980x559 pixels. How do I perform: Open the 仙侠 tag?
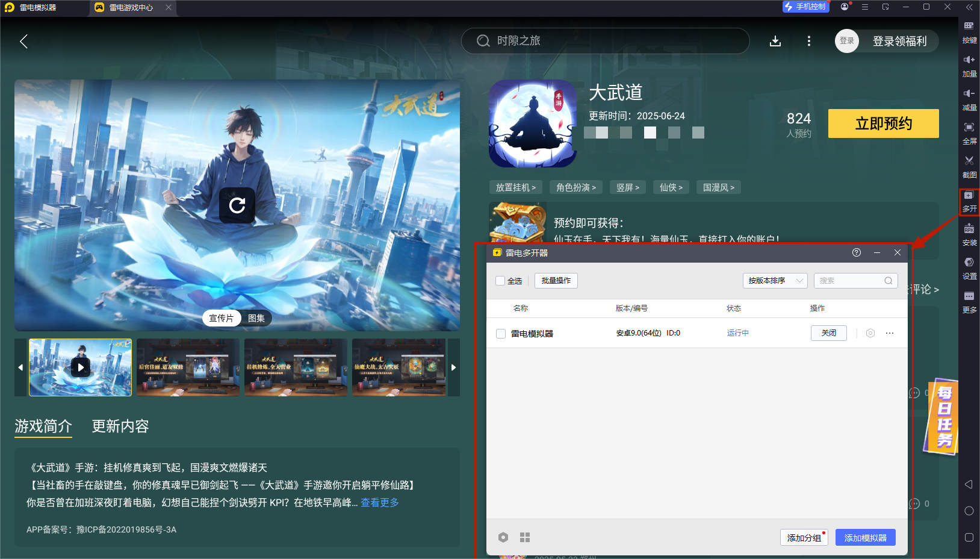point(671,187)
